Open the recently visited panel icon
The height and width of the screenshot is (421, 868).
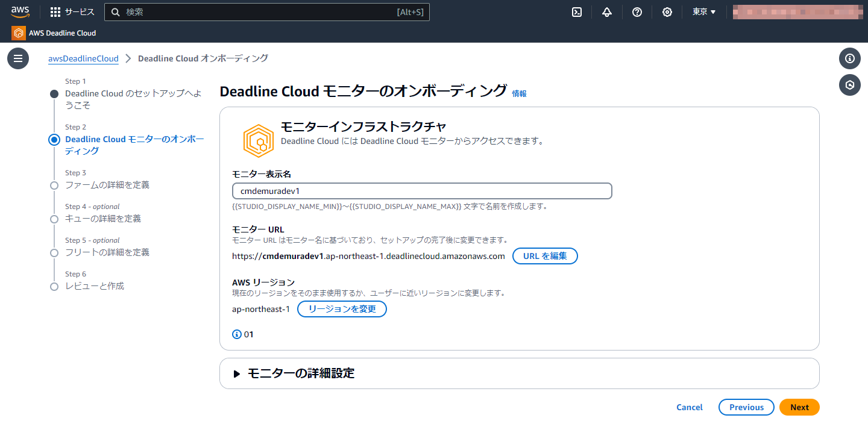point(850,85)
